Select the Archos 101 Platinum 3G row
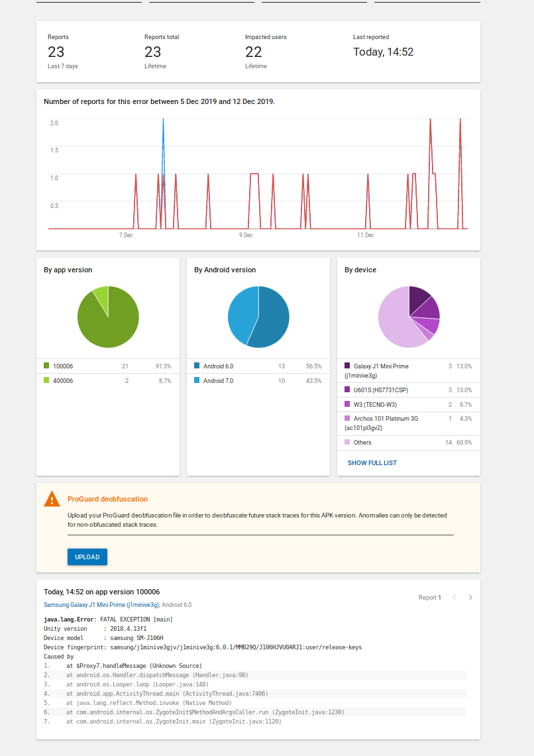Viewport: 534px width, 756px height. pos(409,423)
